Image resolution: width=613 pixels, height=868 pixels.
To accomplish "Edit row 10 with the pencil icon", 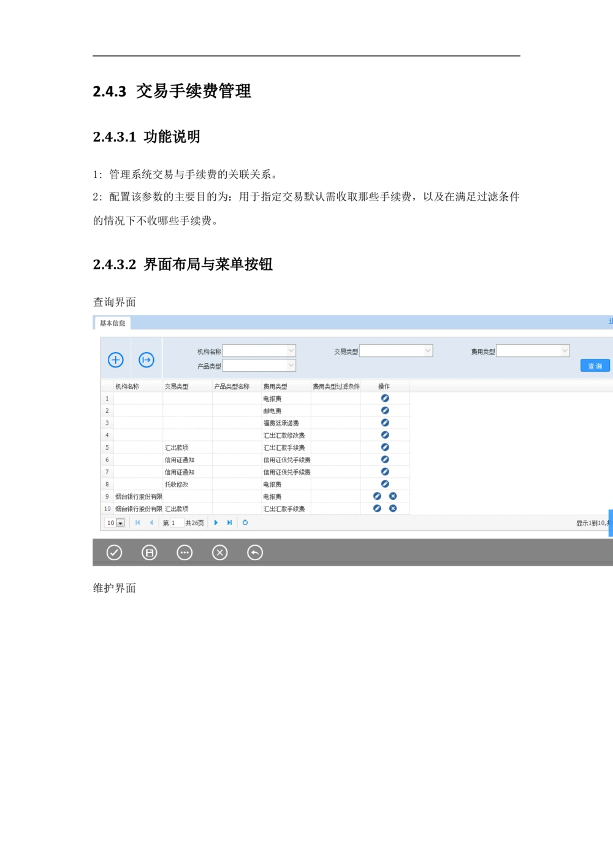I will click(377, 509).
